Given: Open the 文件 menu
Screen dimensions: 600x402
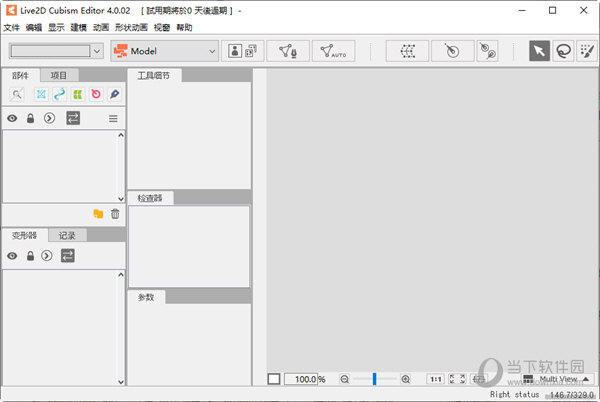Looking at the screenshot, I should click(x=11, y=28).
